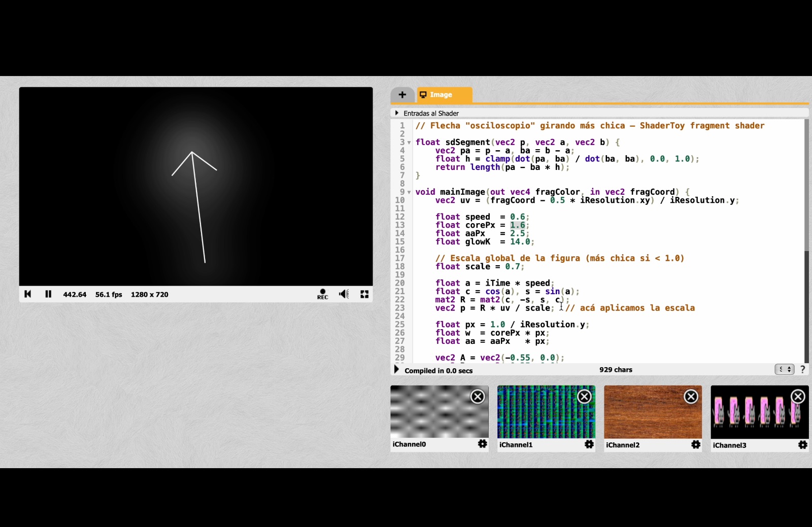Open the font size dropdown
The image size is (812, 527).
point(784,370)
